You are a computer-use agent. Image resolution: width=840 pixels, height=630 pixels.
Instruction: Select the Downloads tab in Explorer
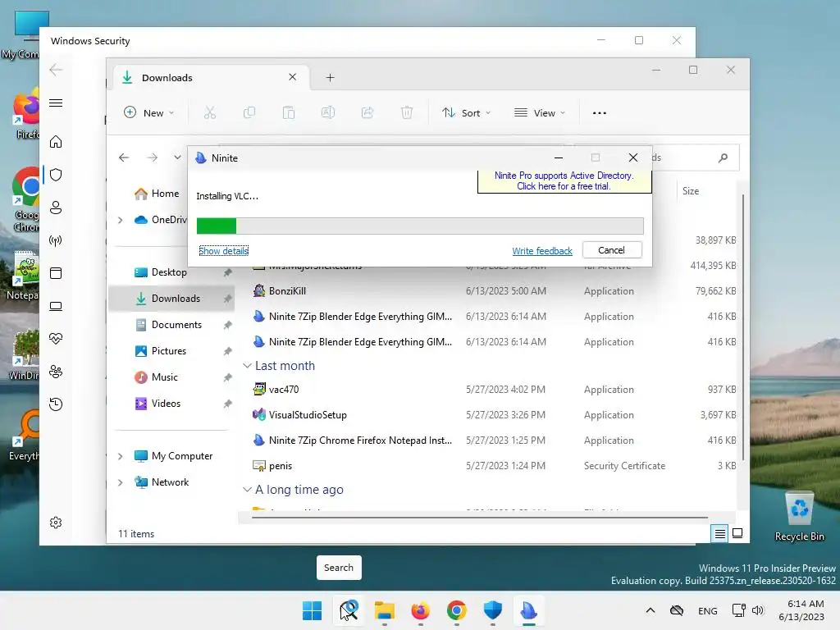209,78
